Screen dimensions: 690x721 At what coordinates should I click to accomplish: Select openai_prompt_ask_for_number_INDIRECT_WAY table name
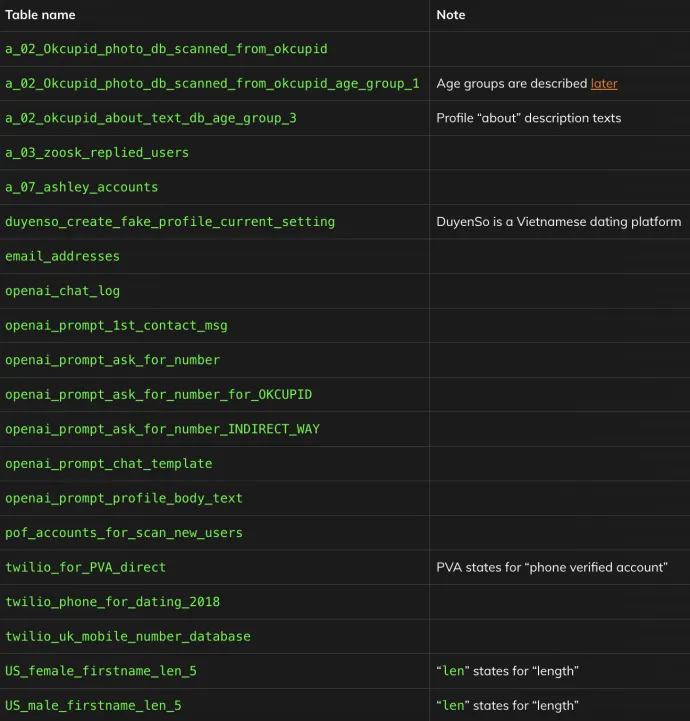[162, 429]
